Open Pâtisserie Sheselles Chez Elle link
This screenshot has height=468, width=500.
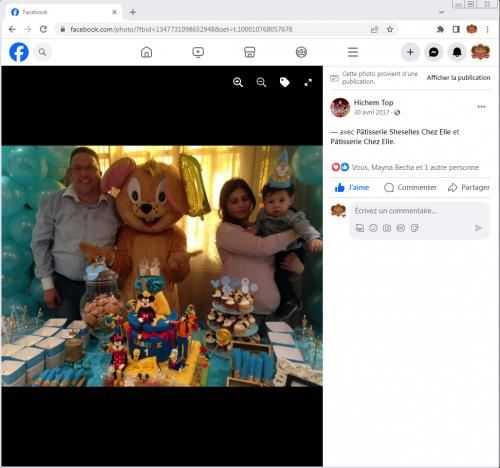(x=403, y=132)
